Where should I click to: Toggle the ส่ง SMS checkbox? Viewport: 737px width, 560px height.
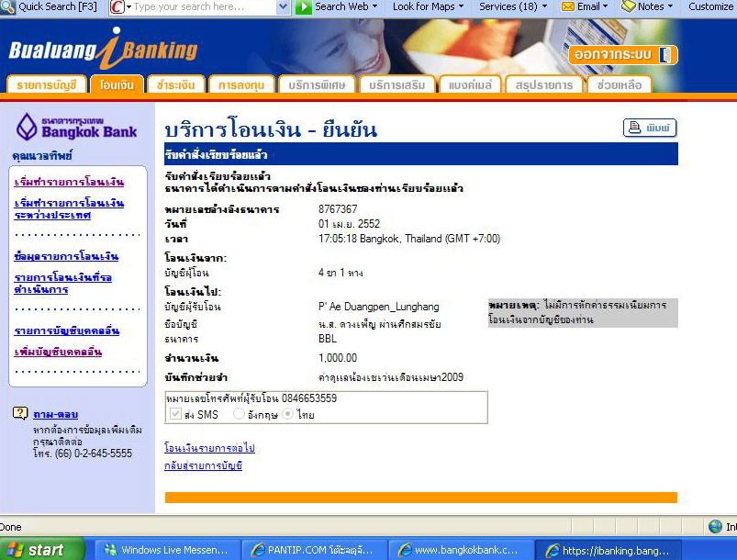pyautogui.click(x=175, y=414)
